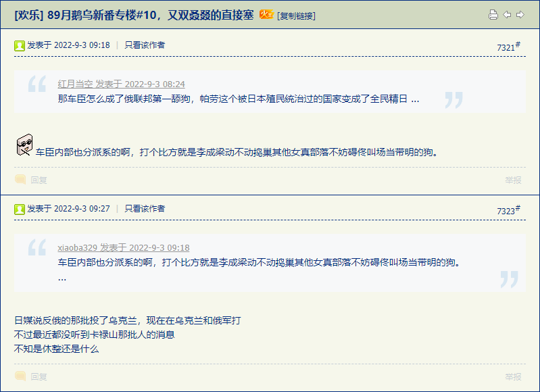Click post 7321 body text starting 车臣内部也分派系

(x=238, y=152)
